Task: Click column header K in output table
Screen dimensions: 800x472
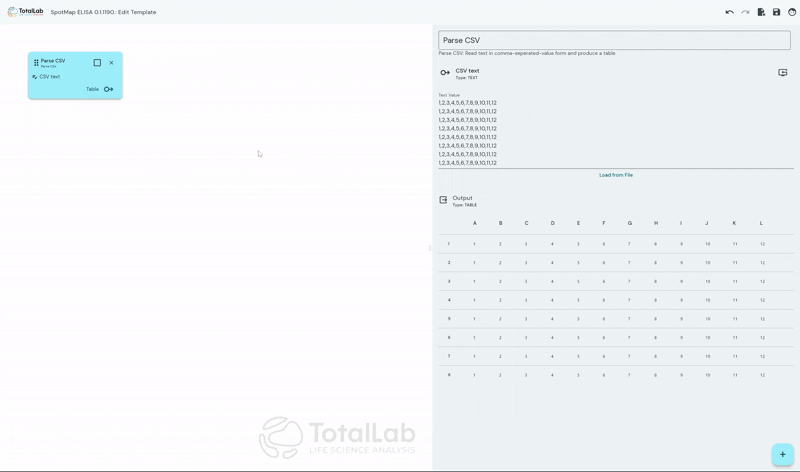Action: pyautogui.click(x=734, y=223)
